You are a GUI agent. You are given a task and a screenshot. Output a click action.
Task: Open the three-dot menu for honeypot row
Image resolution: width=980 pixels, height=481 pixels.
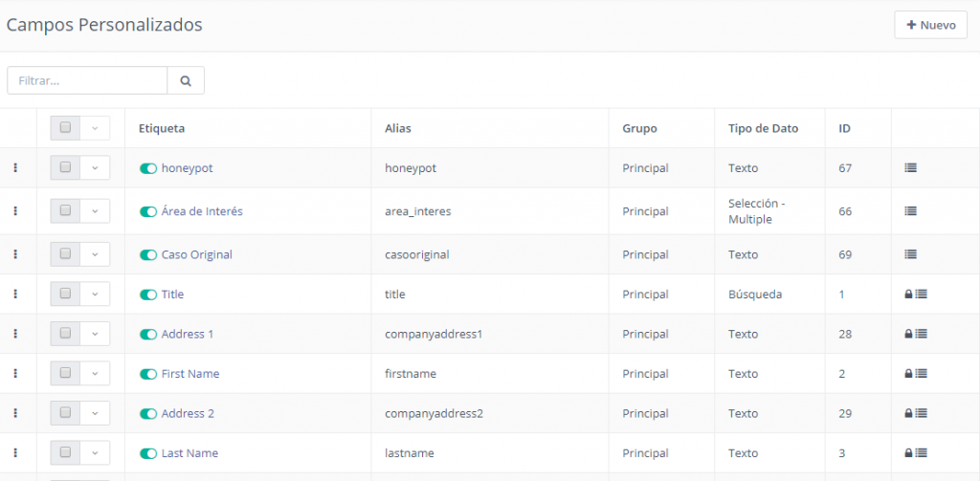pos(15,168)
